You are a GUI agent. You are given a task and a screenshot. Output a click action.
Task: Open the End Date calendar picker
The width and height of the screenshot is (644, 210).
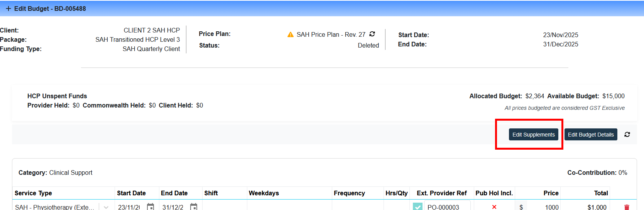coord(194,207)
